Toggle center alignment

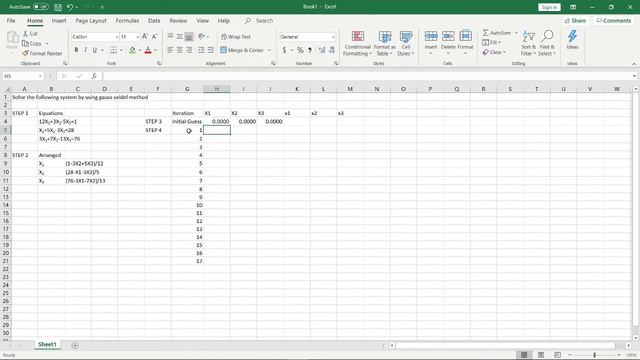coord(180,50)
